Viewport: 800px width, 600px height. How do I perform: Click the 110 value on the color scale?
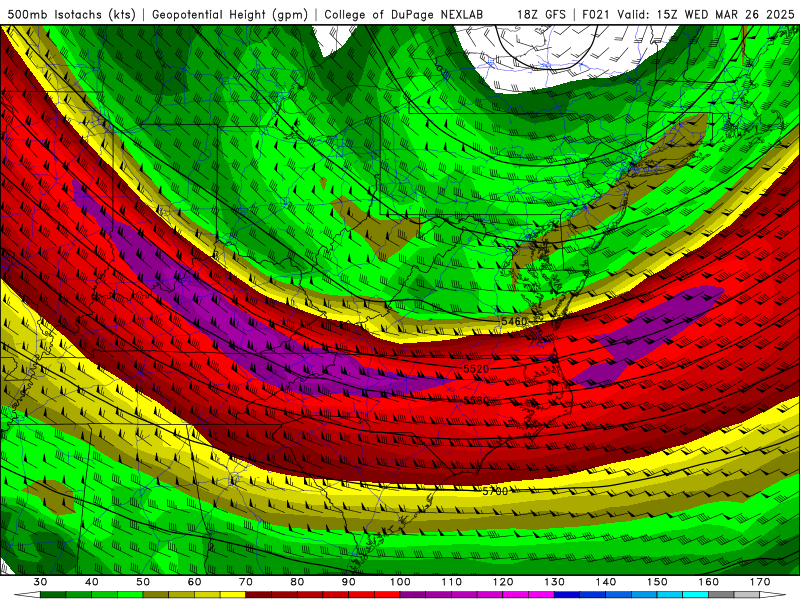tap(452, 582)
